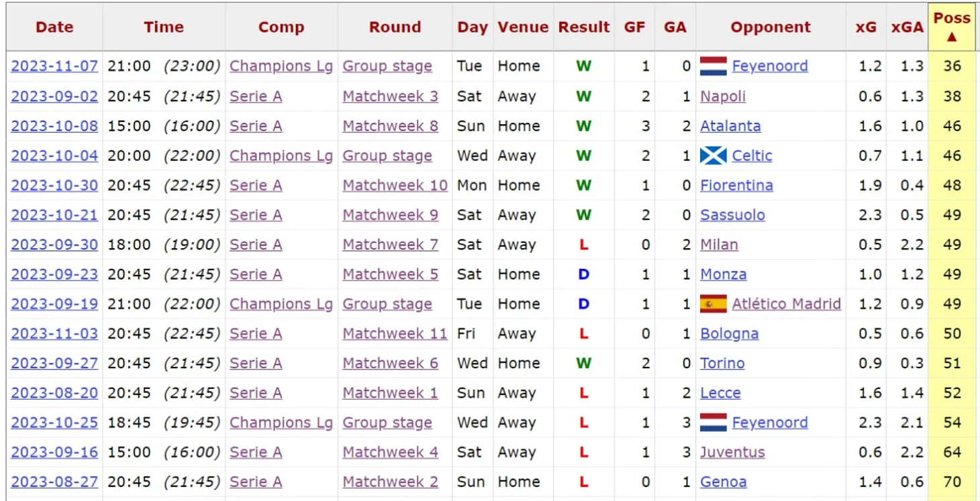This screenshot has height=501, width=980.
Task: Sort table by xG column header
Action: 866,27
